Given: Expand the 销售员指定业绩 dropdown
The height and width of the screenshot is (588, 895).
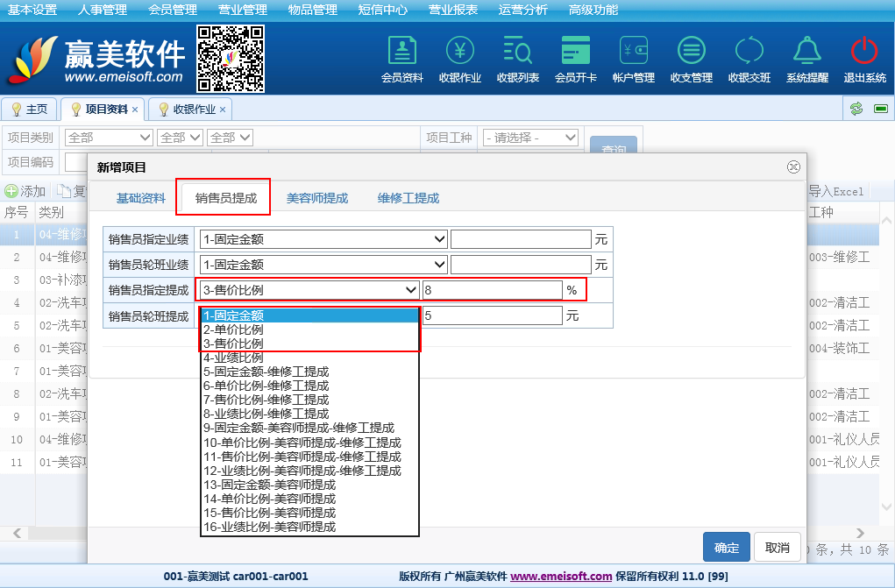Looking at the screenshot, I should point(323,239).
